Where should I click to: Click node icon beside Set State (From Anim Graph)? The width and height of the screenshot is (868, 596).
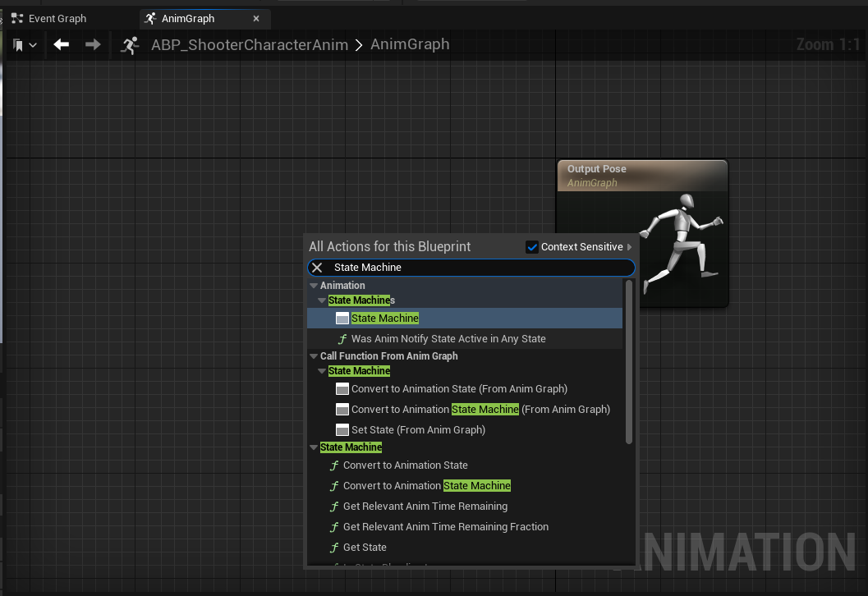click(x=342, y=430)
